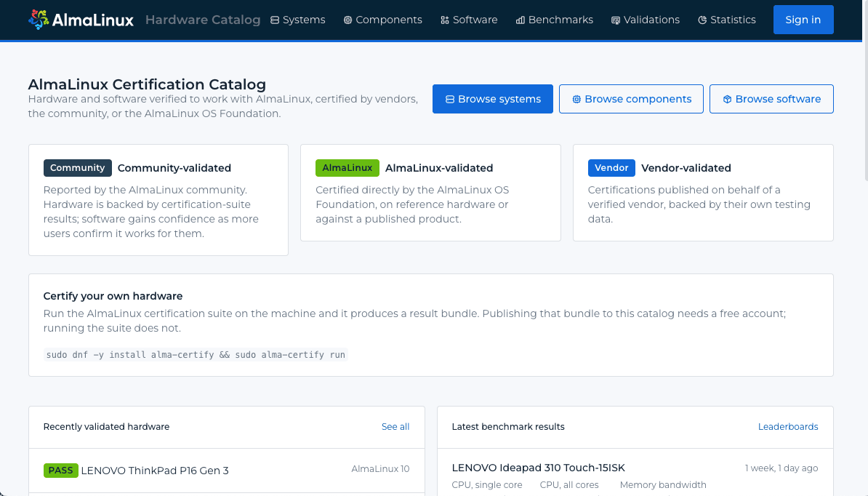Open LENOVO ThinkPad P16 Gen 3 entry
This screenshot has width=868, height=496.
click(155, 471)
